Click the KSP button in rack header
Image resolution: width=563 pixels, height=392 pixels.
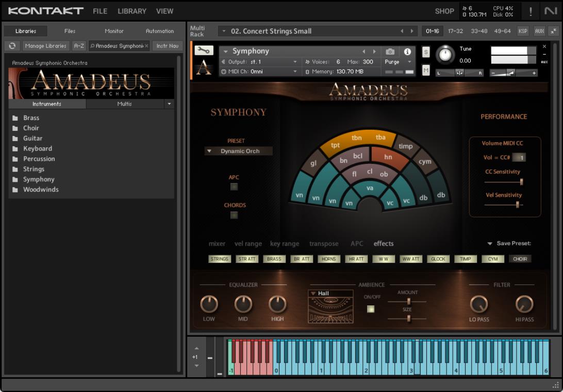pos(523,31)
